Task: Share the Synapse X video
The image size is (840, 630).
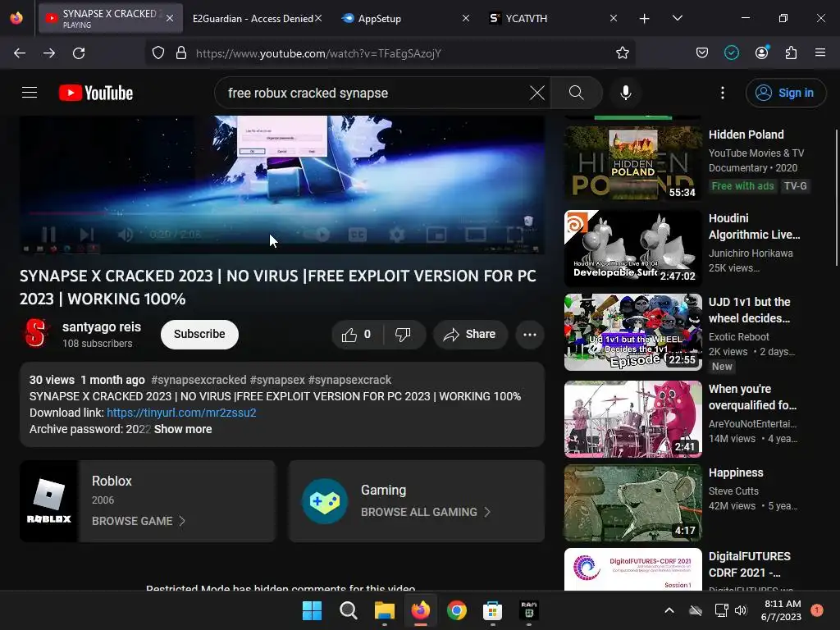Action: [470, 335]
